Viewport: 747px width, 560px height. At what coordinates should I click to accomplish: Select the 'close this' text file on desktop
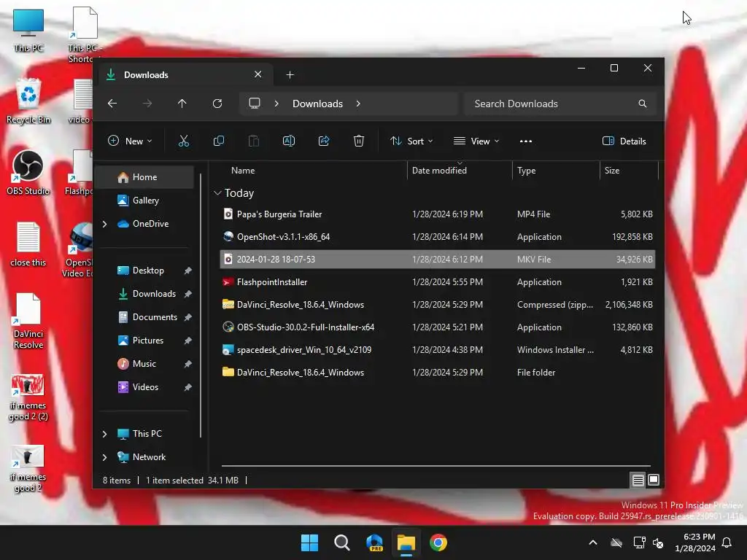point(28,244)
